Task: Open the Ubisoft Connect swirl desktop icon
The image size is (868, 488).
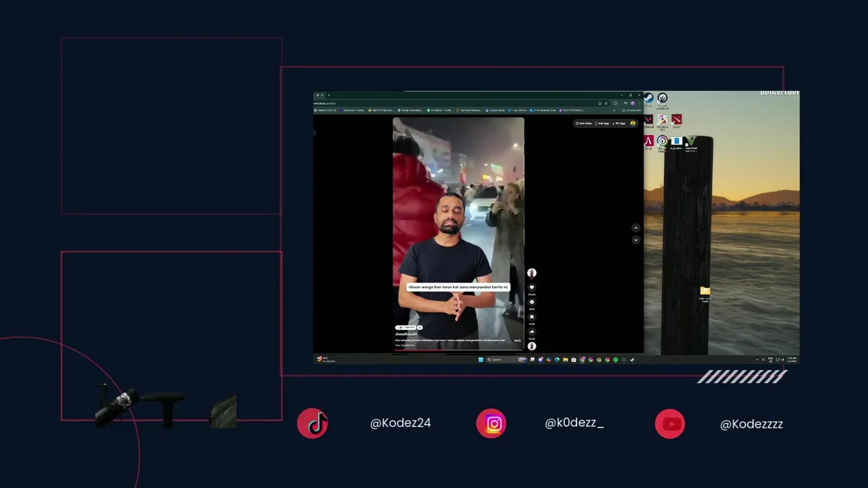Action: pyautogui.click(x=663, y=142)
